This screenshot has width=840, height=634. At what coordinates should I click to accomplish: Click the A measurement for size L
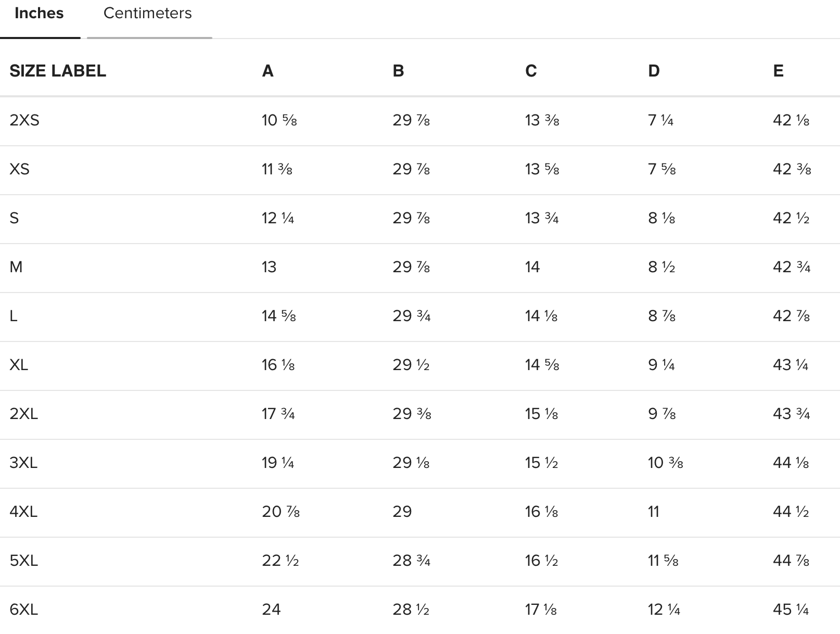[278, 316]
